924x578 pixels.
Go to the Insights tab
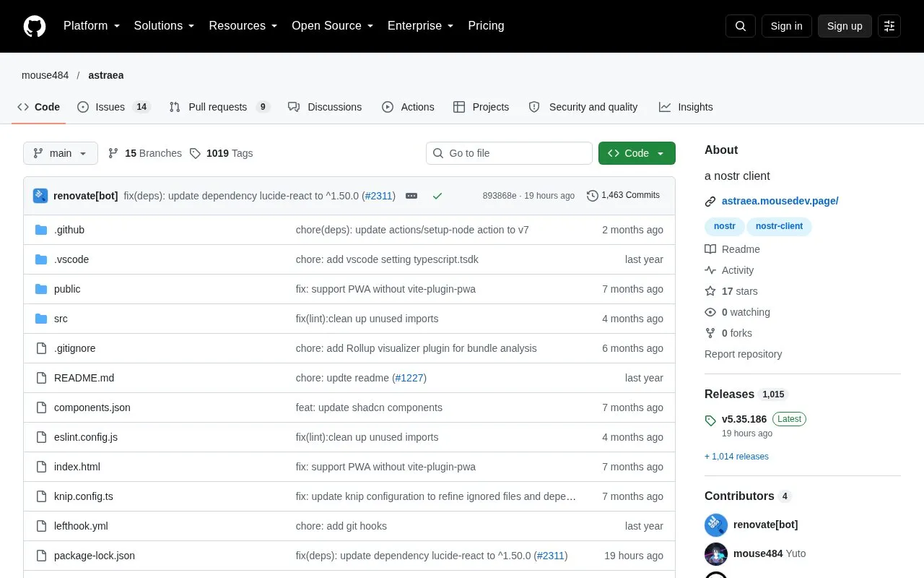coord(686,107)
